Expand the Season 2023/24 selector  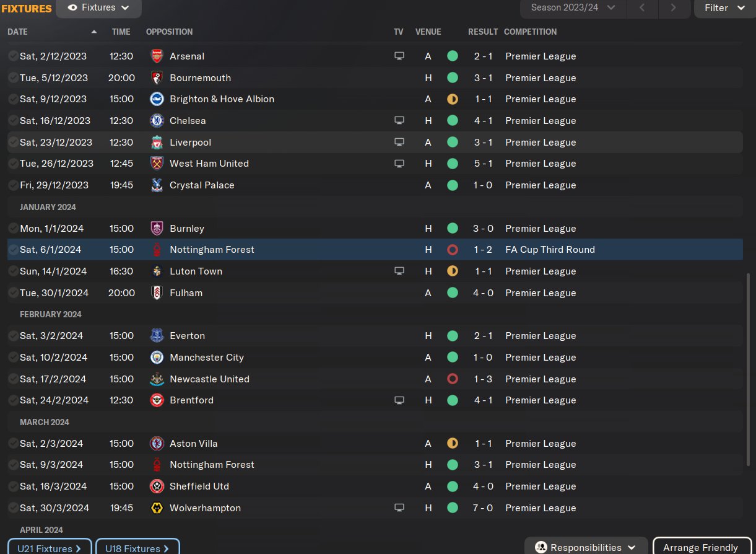tap(573, 8)
